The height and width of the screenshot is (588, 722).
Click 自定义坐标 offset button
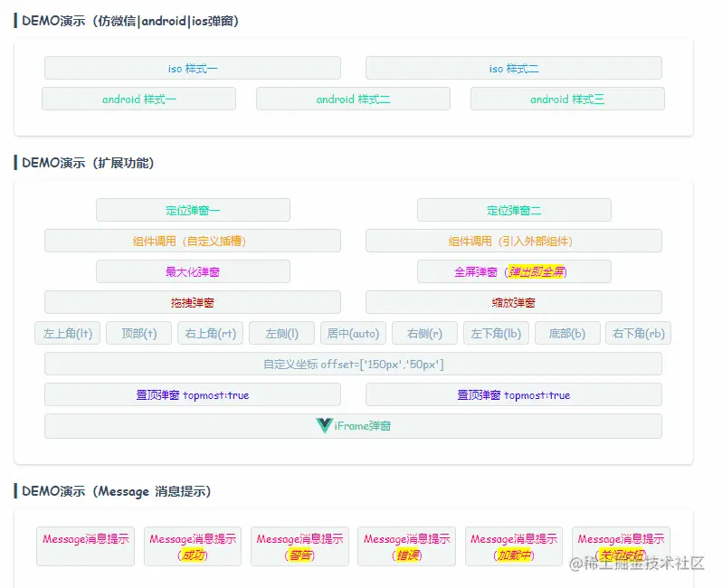point(353,364)
